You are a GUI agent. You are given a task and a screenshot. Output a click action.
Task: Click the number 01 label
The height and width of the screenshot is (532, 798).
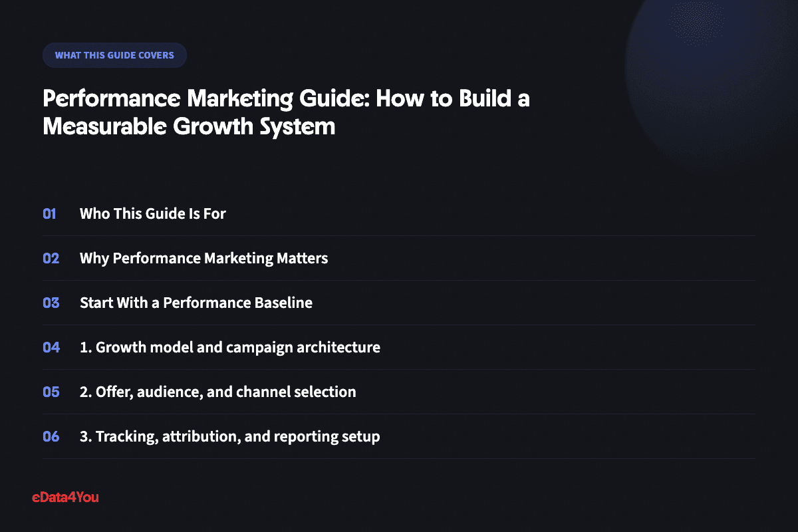click(50, 213)
